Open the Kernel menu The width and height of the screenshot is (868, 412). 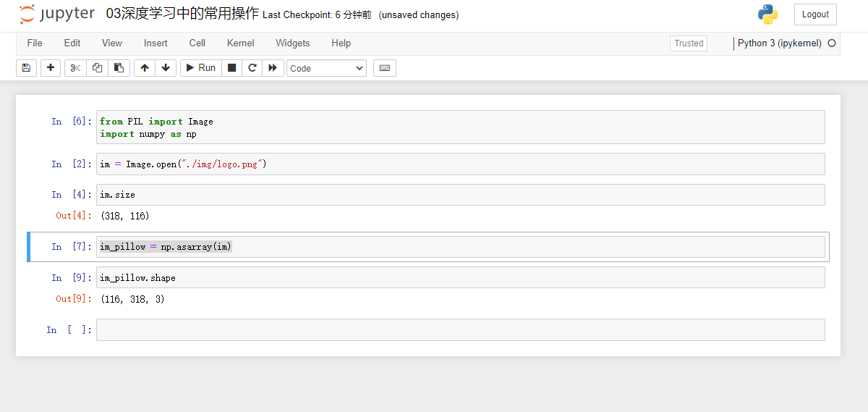pyautogui.click(x=240, y=43)
